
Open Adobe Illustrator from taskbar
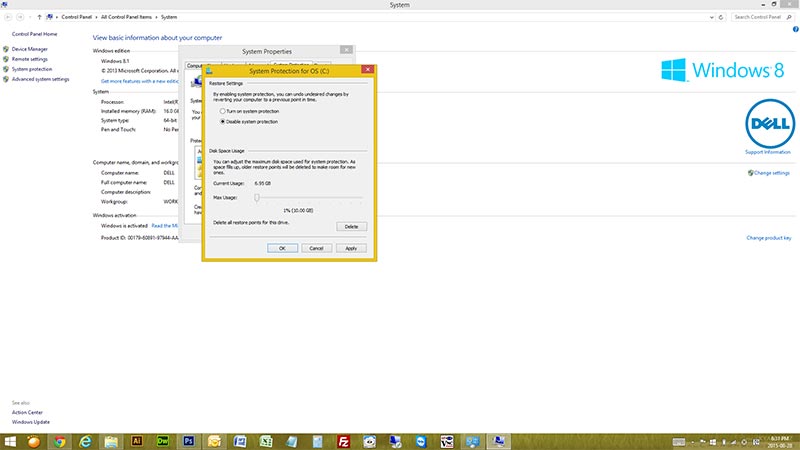[137, 441]
